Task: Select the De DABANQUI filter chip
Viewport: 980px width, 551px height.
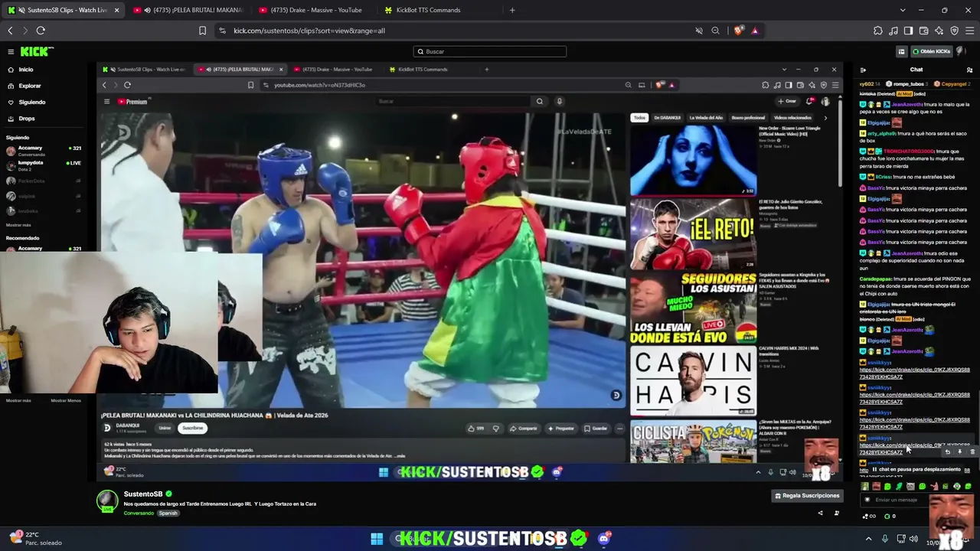Action: [x=668, y=118]
